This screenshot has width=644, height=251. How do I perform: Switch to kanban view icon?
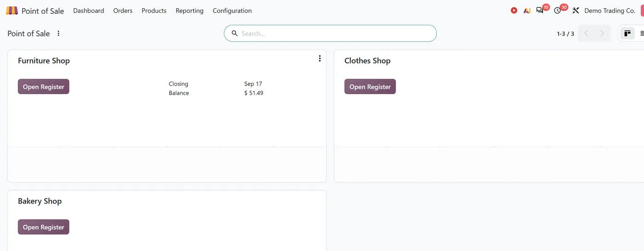click(627, 33)
